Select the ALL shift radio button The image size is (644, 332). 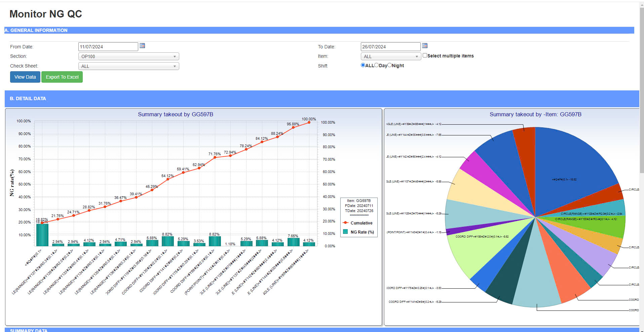click(363, 65)
